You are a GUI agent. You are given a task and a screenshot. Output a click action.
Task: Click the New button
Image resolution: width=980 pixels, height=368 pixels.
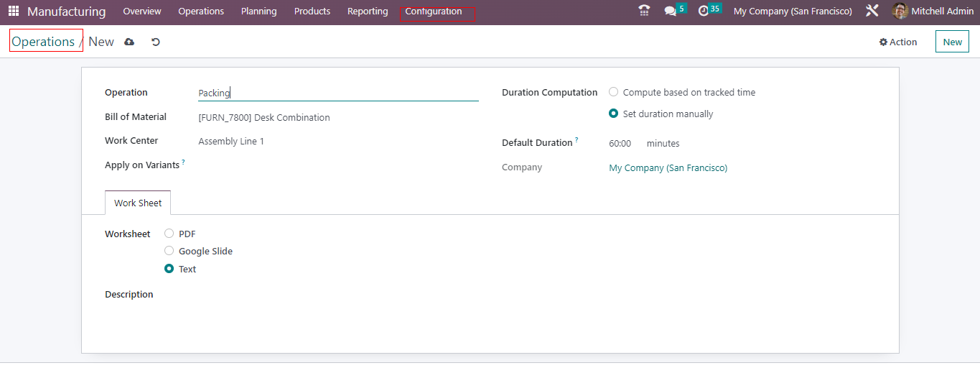coord(952,42)
